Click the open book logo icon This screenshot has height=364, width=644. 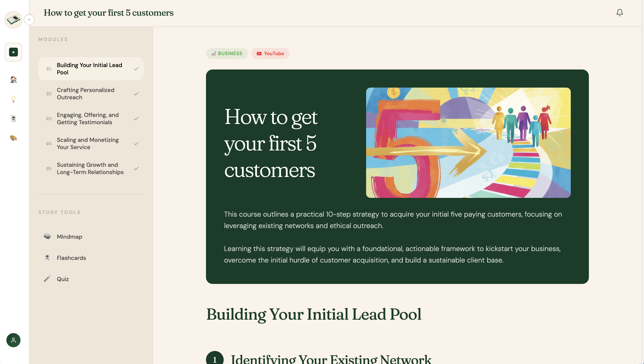(13, 20)
